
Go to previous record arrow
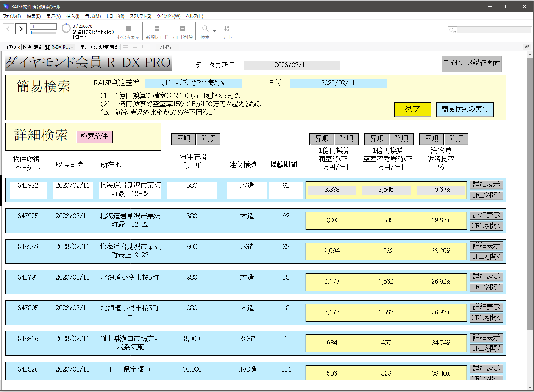pyautogui.click(x=8, y=29)
